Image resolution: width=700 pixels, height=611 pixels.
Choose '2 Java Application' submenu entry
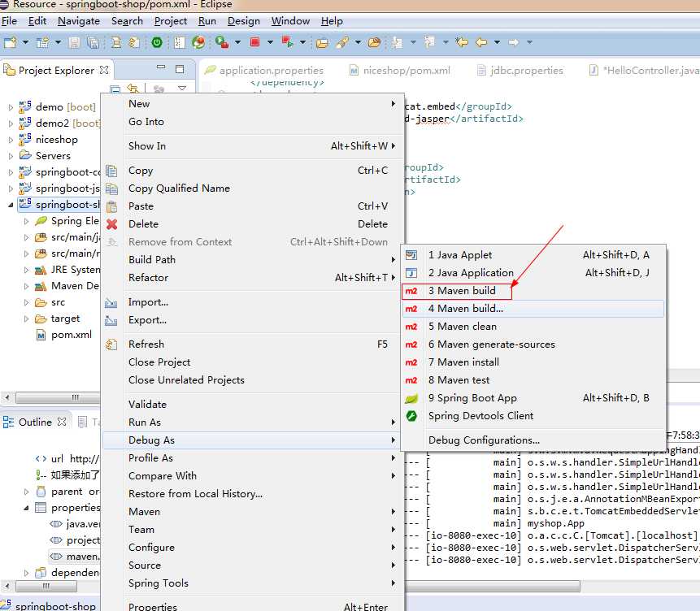pyautogui.click(x=533, y=273)
